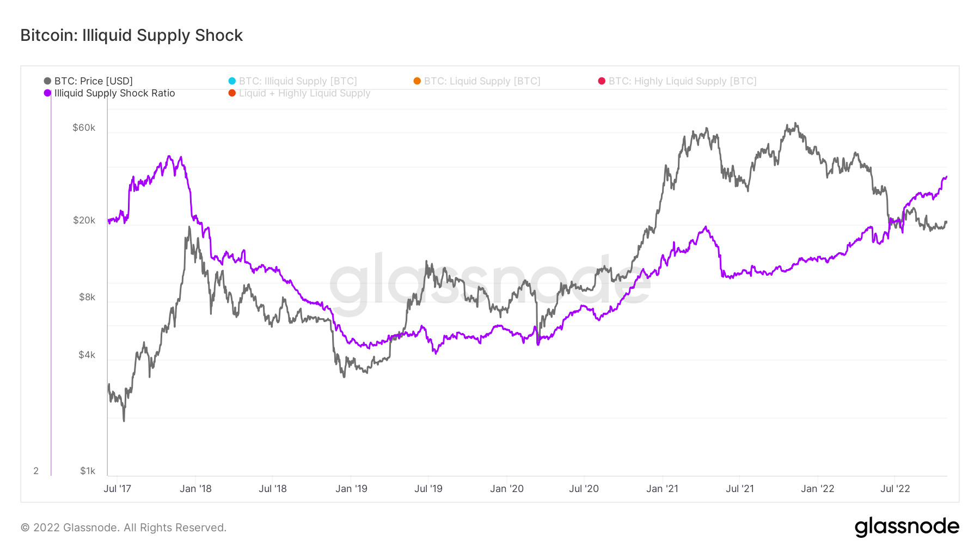980x552 pixels.
Task: Click the Jul '19 x-axis label
Action: click(428, 489)
